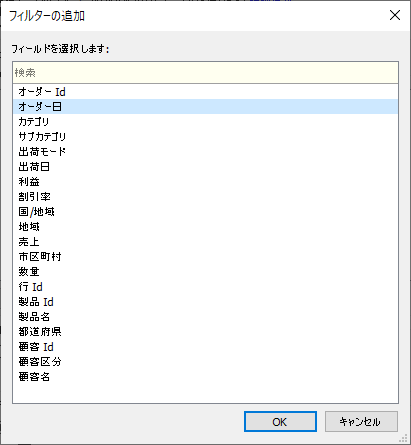The height and width of the screenshot is (445, 411).
Task: Select the 製品名 field
Action: pyautogui.click(x=205, y=317)
